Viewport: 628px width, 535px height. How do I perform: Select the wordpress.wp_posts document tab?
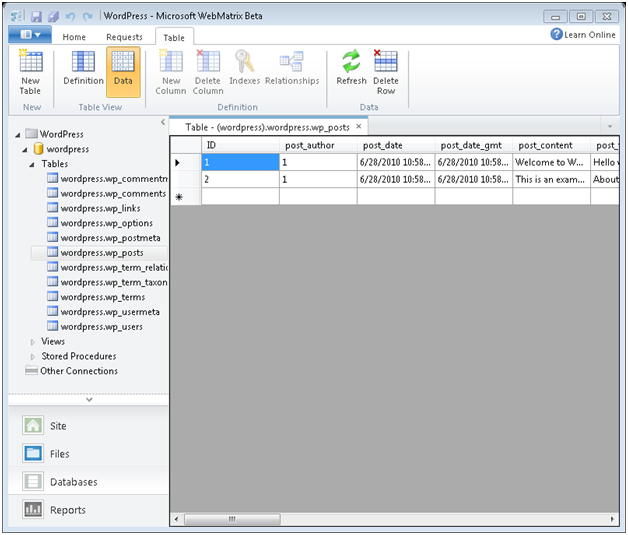(268, 127)
